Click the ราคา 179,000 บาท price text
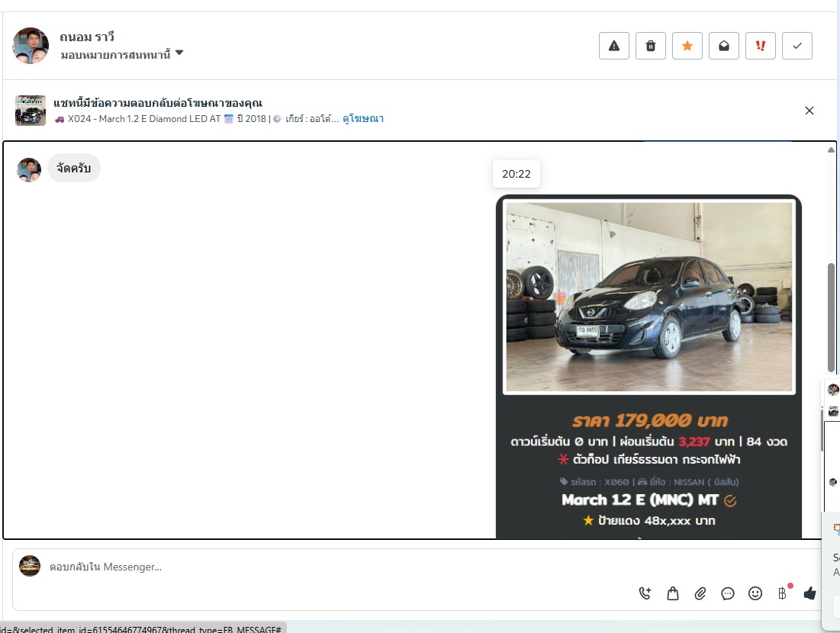 pos(650,420)
